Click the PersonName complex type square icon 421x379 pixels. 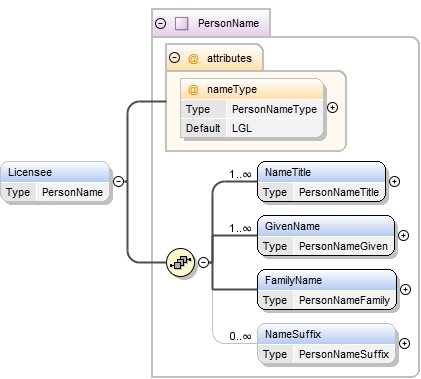(182, 24)
